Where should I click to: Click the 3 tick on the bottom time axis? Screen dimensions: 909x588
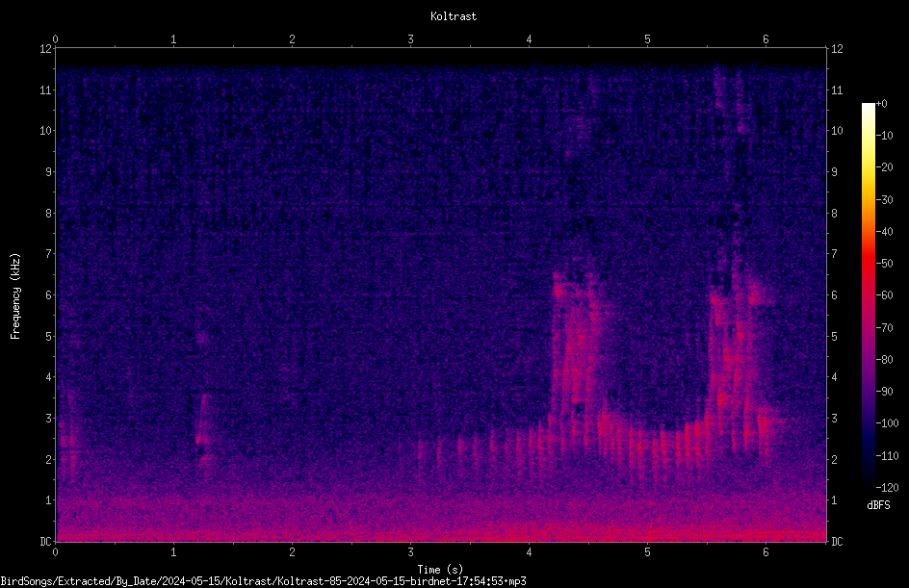(x=410, y=552)
